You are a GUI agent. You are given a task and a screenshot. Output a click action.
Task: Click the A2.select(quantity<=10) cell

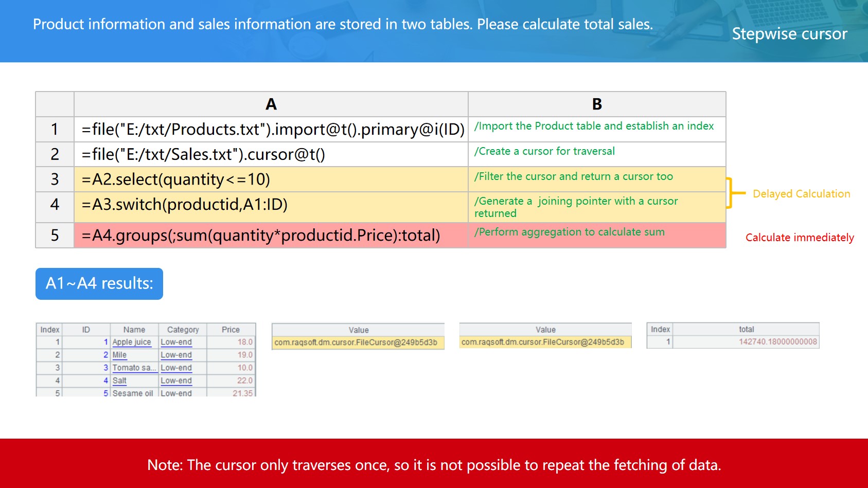[x=271, y=179]
